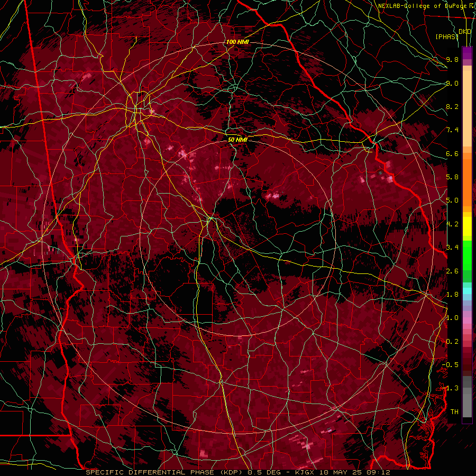Viewport: 476px width, 476px height.
Task: Click the Specific Differential Phase title caption
Action: click(237, 472)
